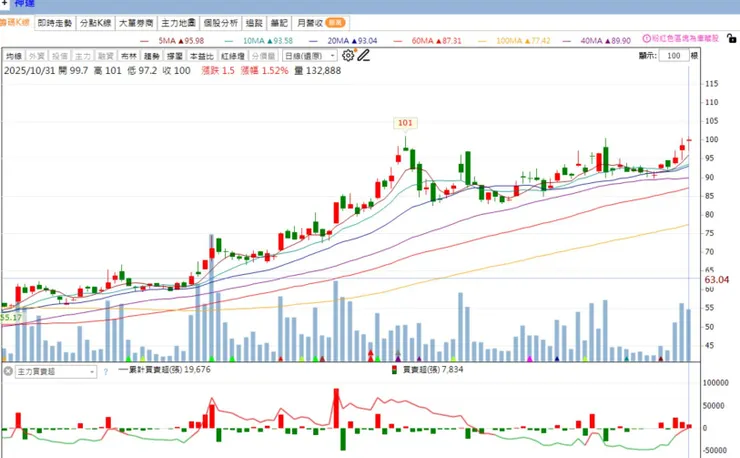
Task: Toggle the 融資 overlay button
Action: (106, 56)
